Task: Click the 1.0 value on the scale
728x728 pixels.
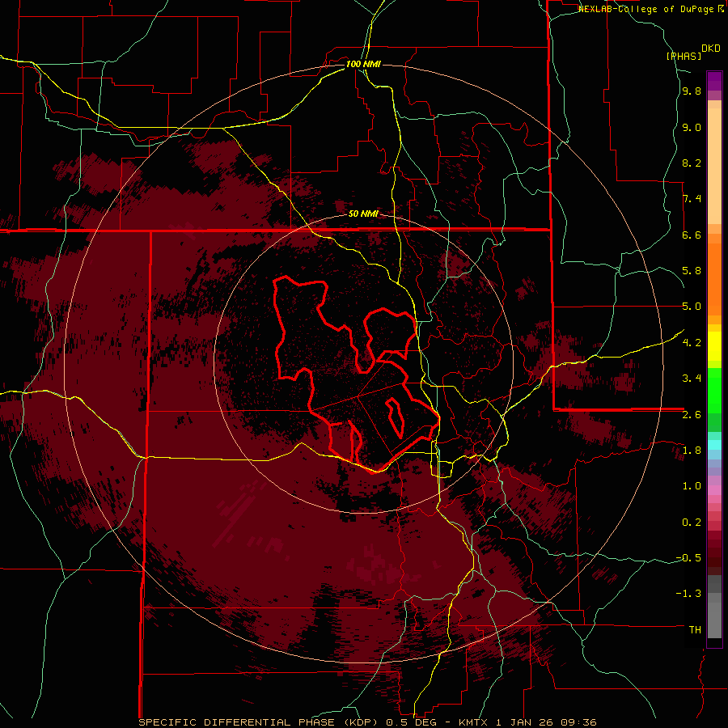Action: point(692,486)
